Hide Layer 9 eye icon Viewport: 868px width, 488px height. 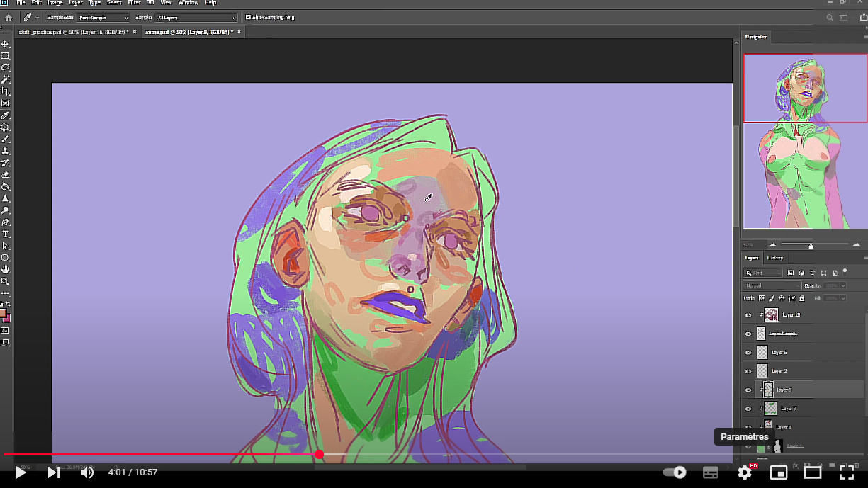click(x=748, y=390)
